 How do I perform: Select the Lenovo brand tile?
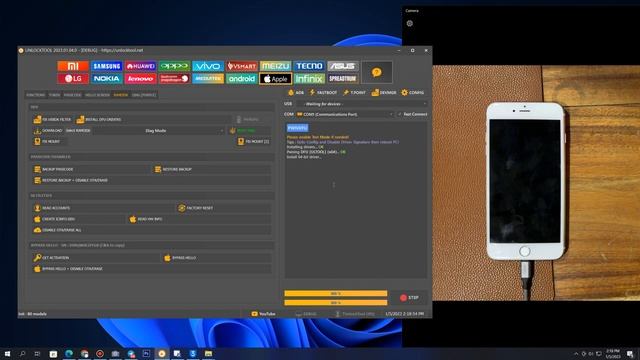[x=140, y=78]
